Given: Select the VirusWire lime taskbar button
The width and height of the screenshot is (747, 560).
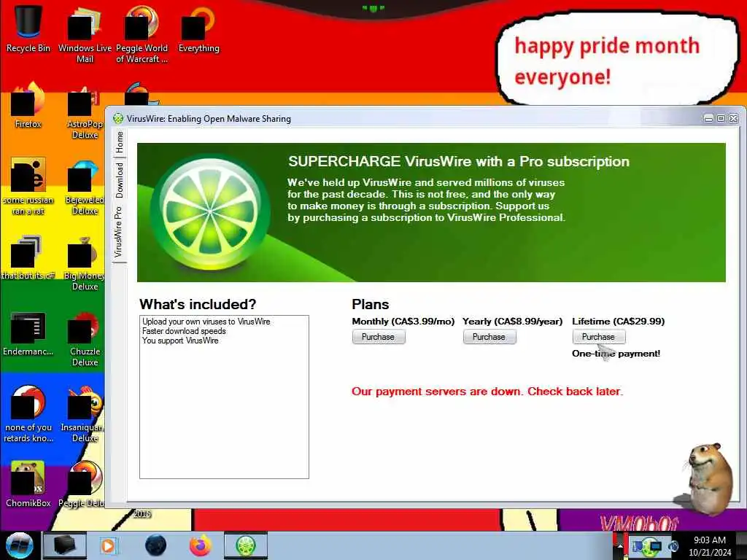Looking at the screenshot, I should click(246, 545).
